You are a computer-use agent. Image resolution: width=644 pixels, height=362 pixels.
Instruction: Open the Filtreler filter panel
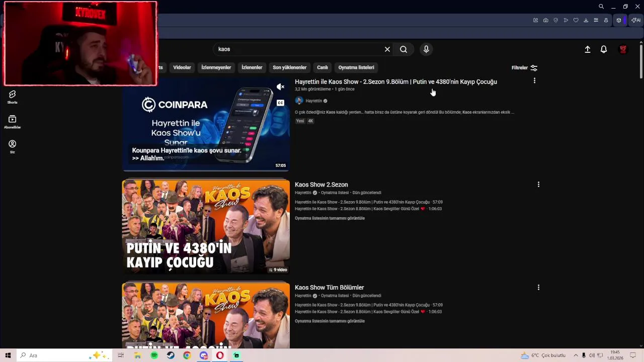pyautogui.click(x=525, y=68)
